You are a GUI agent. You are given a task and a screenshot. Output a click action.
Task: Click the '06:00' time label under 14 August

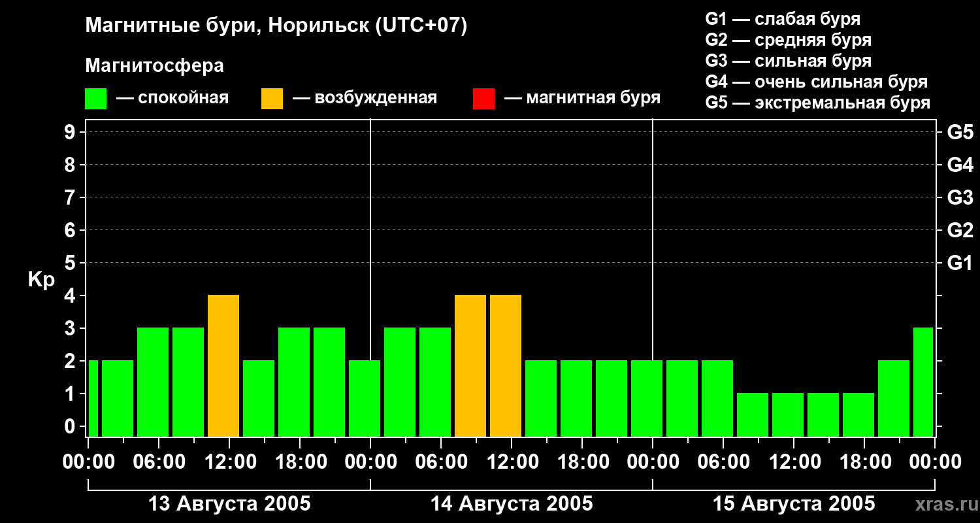[x=441, y=462]
